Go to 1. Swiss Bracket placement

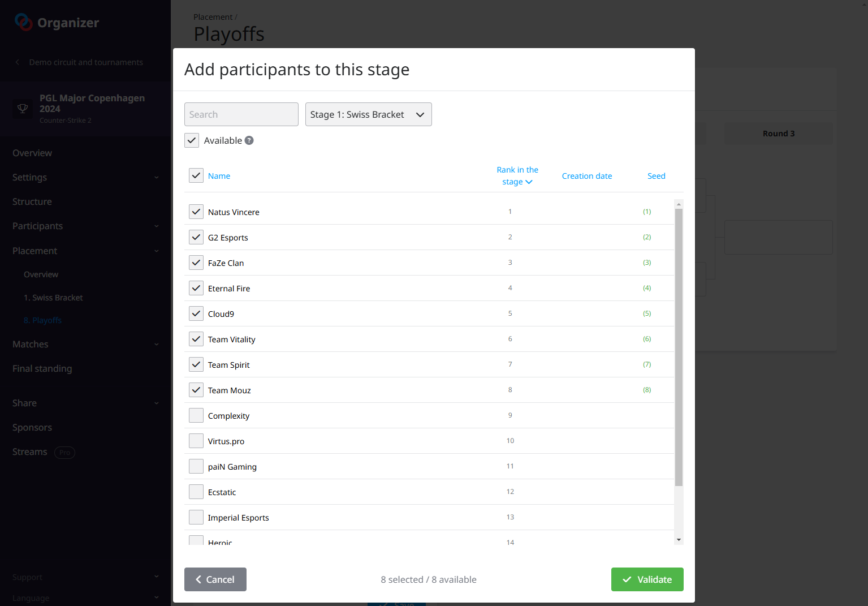point(53,298)
